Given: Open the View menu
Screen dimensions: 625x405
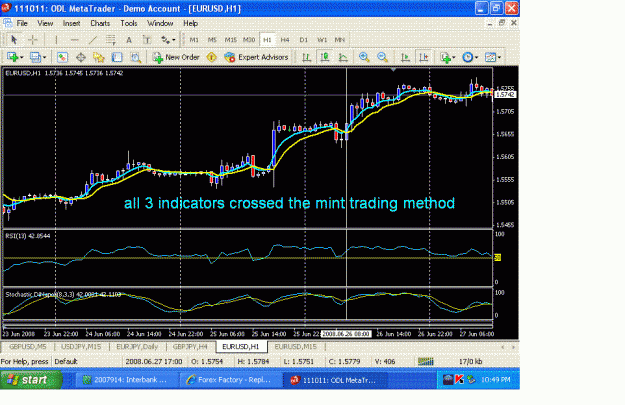Looking at the screenshot, I should (x=45, y=23).
